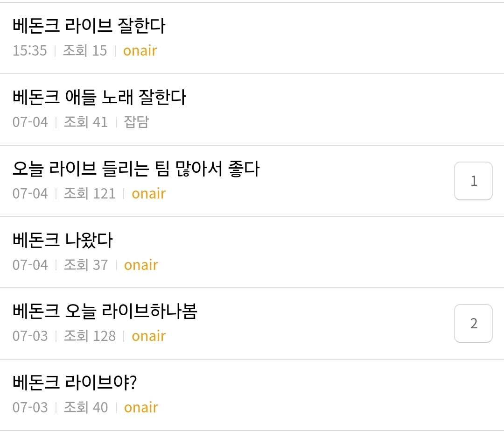Open post '베돈크 라이브 잘한다'
Screen dimensions: 504x432
[89, 26]
